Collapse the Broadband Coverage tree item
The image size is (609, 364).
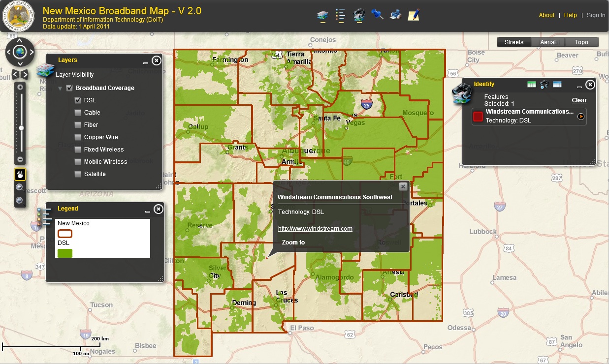click(60, 88)
